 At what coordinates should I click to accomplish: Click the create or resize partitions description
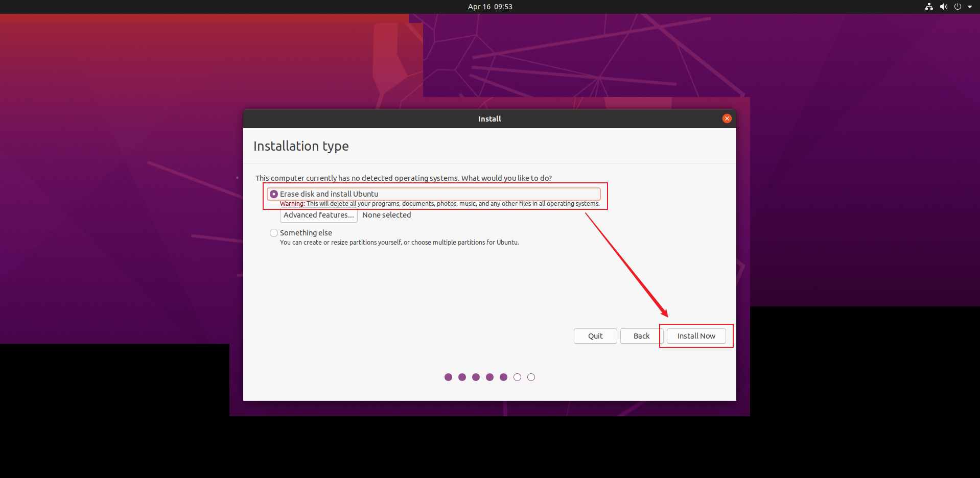coord(399,243)
